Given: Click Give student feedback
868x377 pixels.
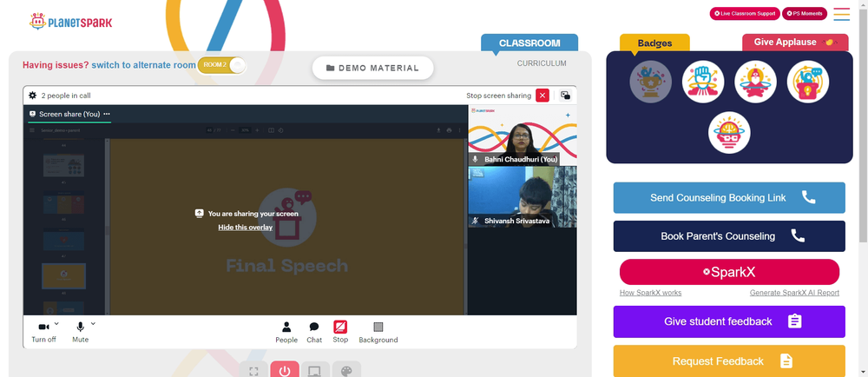Looking at the screenshot, I should (x=729, y=321).
